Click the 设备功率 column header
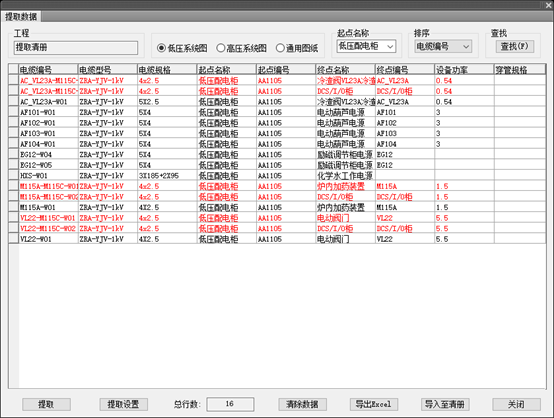The image size is (554, 418). [x=464, y=70]
